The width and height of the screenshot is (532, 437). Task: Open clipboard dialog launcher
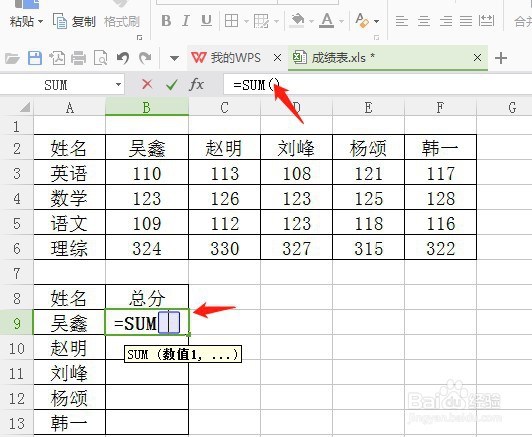pyautogui.click(x=139, y=37)
